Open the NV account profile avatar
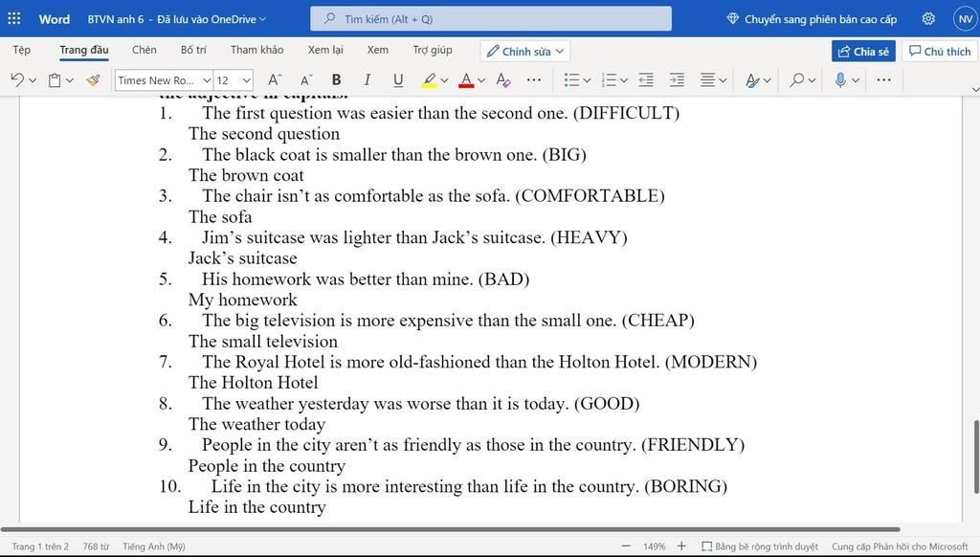The image size is (980, 557). 965,19
